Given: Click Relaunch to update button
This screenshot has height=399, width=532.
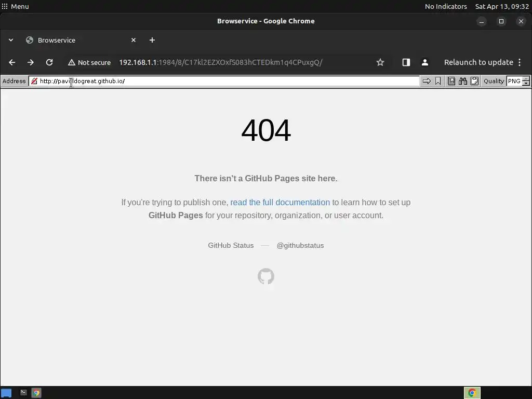Looking at the screenshot, I should [x=478, y=62].
